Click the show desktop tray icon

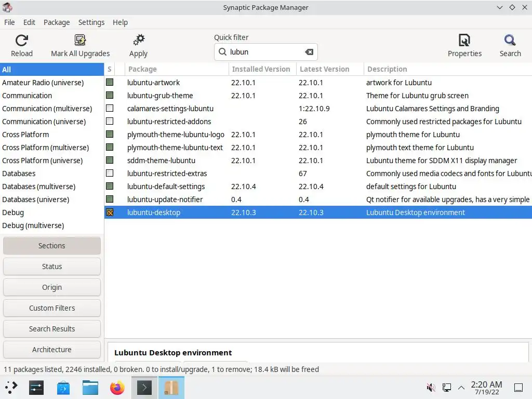tap(518, 387)
